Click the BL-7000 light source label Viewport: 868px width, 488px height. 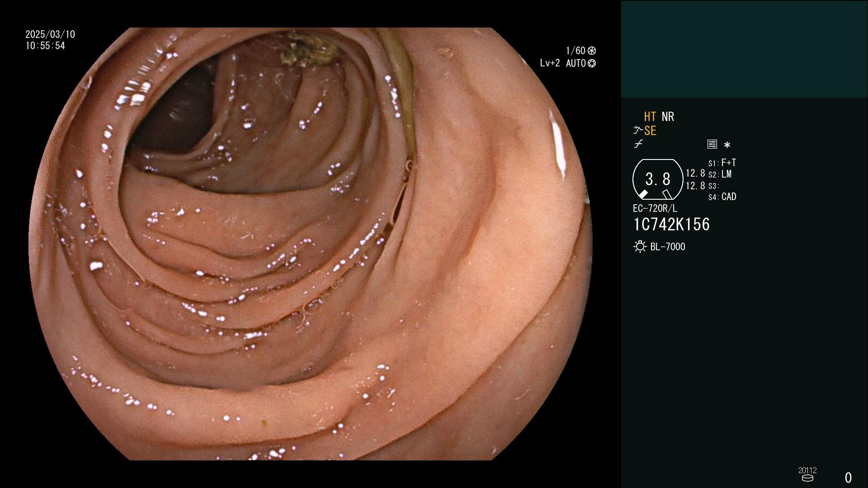[668, 247]
